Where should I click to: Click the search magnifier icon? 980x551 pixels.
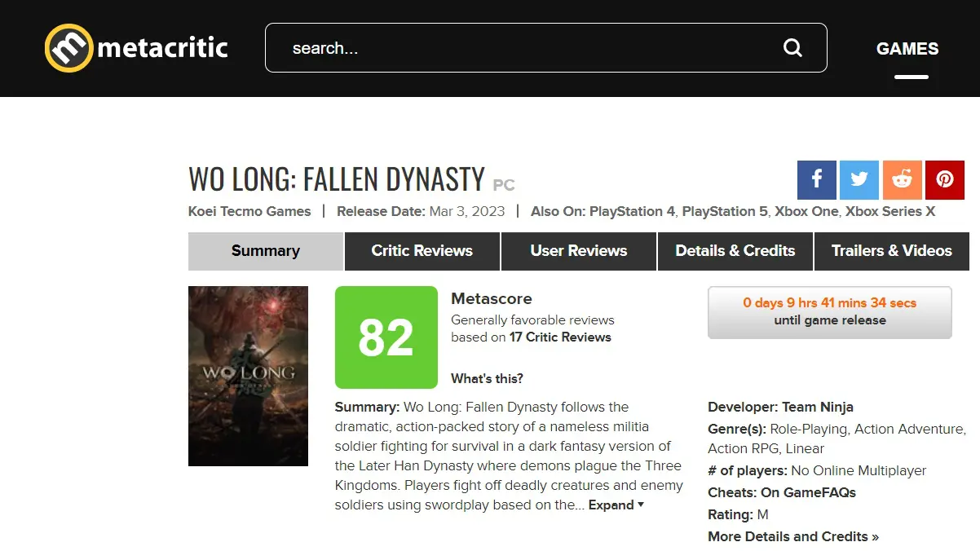point(792,48)
